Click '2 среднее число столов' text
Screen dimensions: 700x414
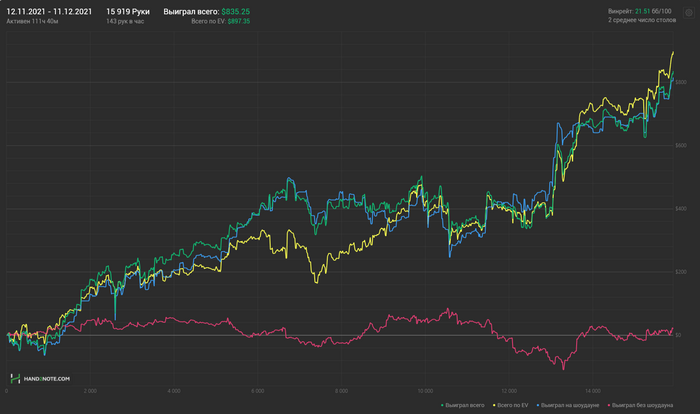(642, 20)
